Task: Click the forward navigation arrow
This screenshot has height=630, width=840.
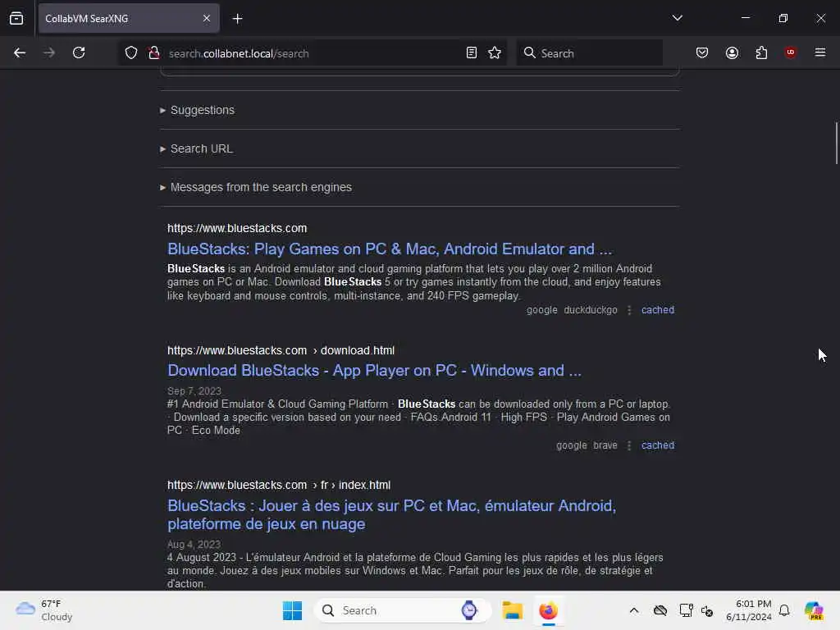Action: coord(48,52)
